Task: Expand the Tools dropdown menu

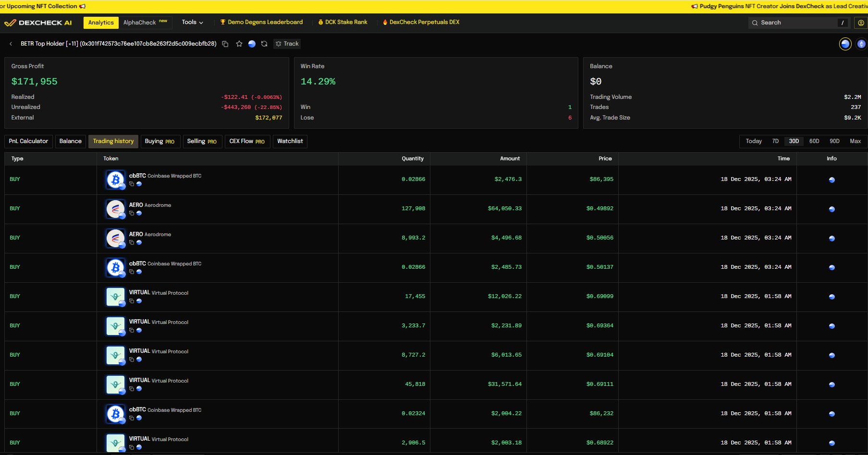Action: (192, 22)
